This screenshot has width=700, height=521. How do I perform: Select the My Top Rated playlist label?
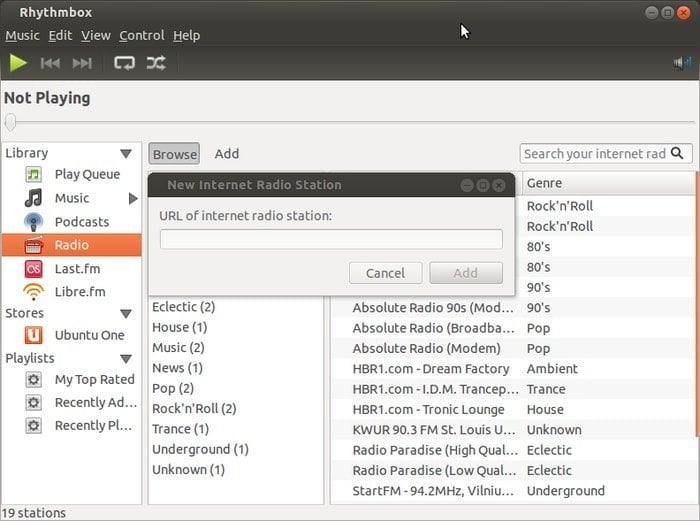tap(95, 379)
